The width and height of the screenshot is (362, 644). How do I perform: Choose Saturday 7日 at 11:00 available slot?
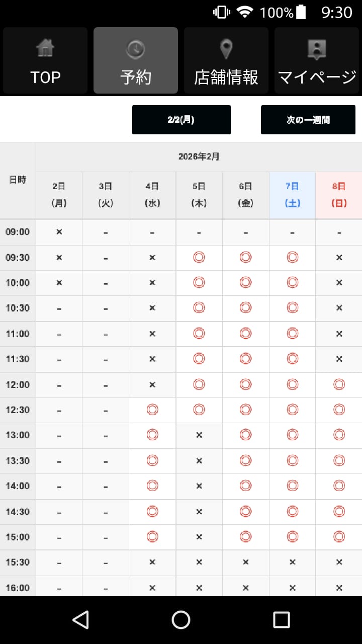pos(292,334)
